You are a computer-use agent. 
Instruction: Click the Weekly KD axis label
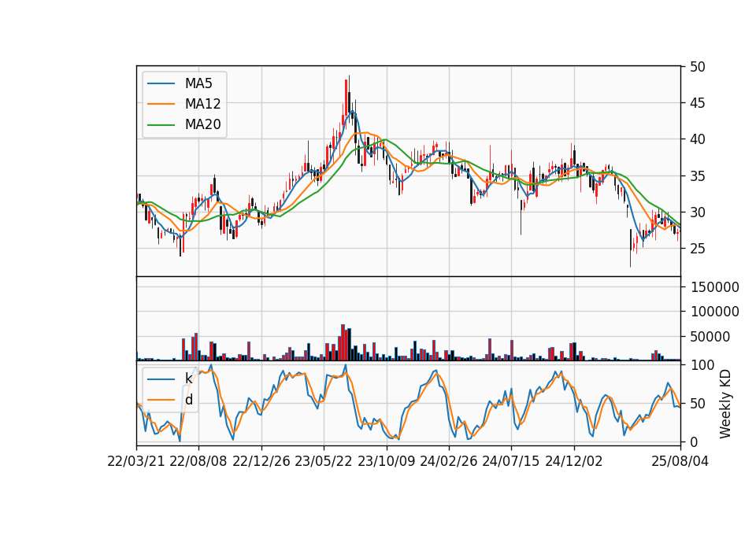[724, 404]
